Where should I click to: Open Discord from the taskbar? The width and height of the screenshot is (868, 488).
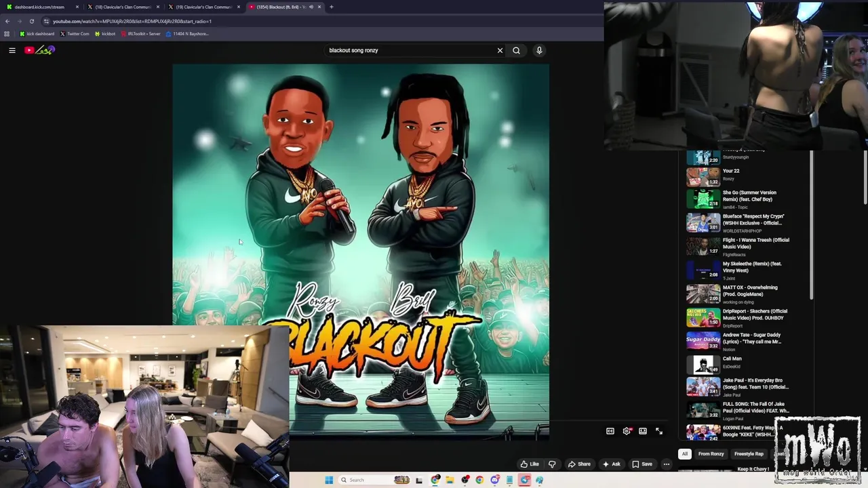(495, 480)
